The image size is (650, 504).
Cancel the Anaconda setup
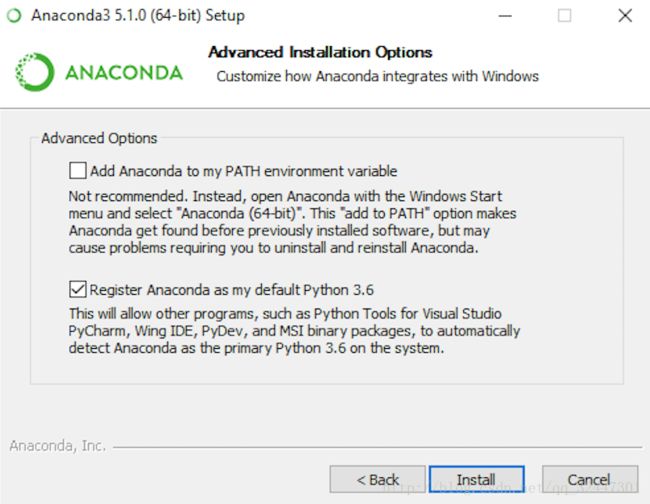(x=589, y=479)
